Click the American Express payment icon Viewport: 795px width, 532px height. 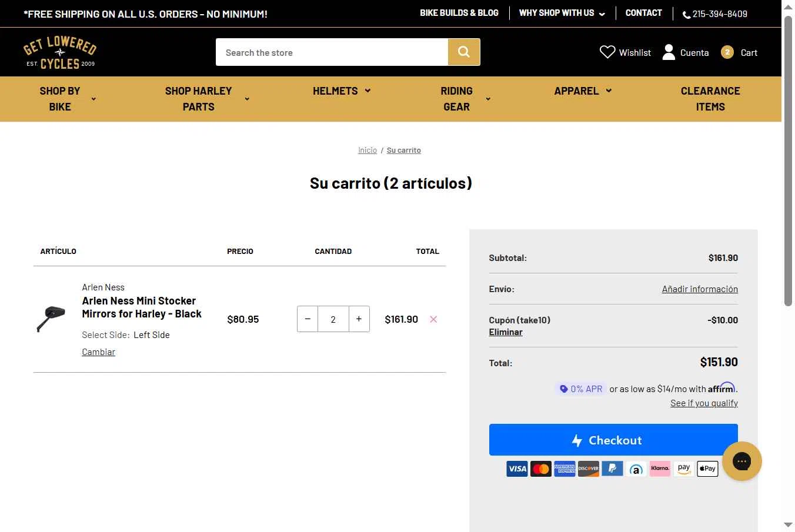(564, 469)
